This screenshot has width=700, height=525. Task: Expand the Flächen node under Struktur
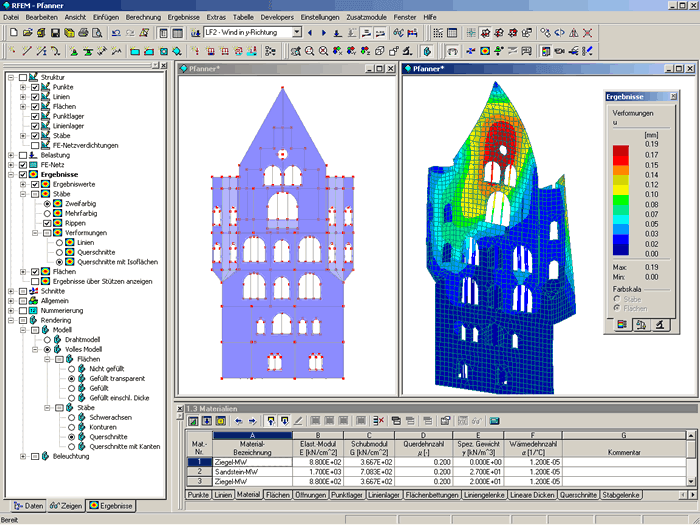pyautogui.click(x=23, y=107)
